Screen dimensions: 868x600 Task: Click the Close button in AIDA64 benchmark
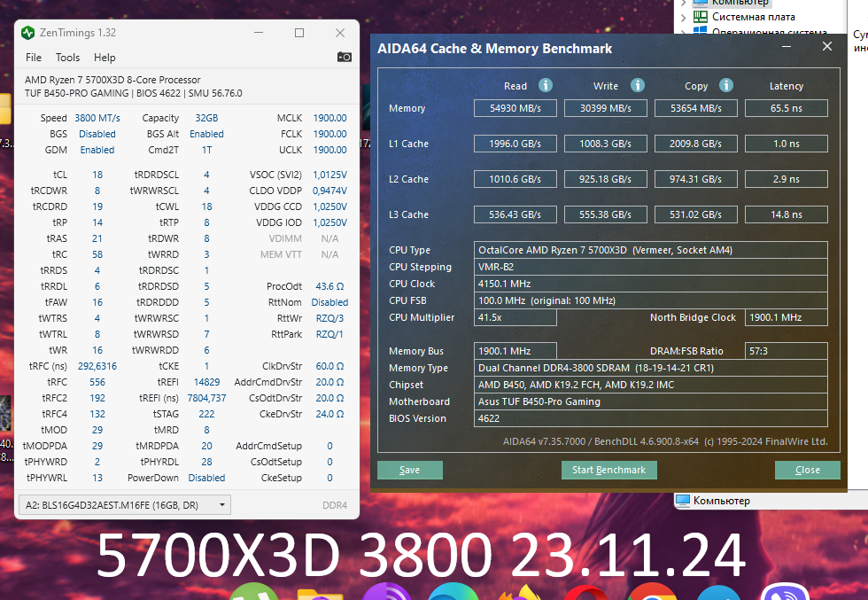808,470
